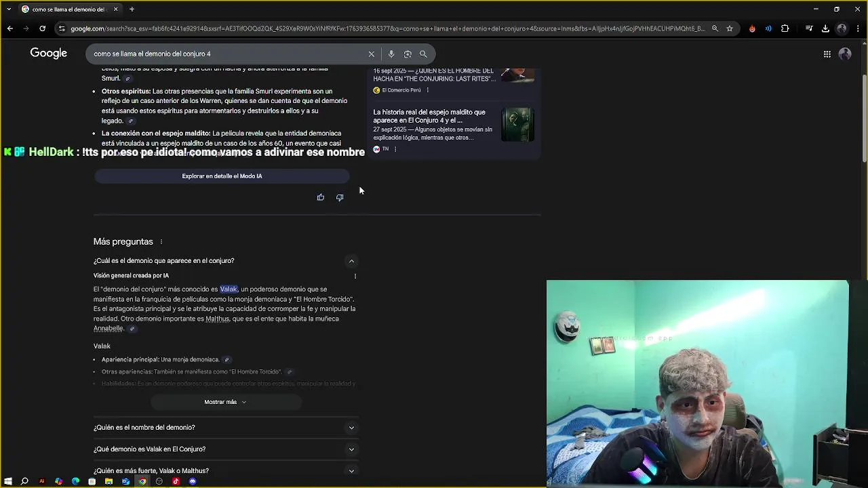Expand the answer with 'Mostrar más'
The height and width of the screenshot is (488, 868).
click(x=225, y=402)
